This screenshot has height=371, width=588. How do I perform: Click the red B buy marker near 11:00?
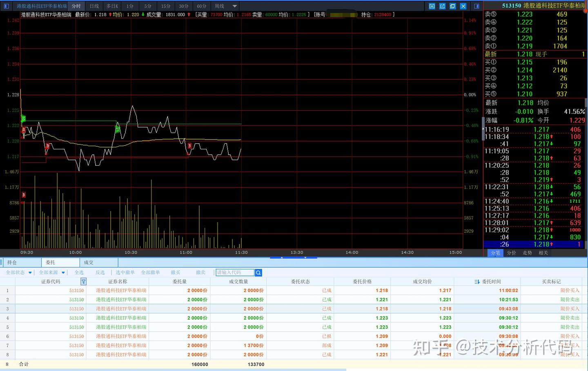[189, 146]
